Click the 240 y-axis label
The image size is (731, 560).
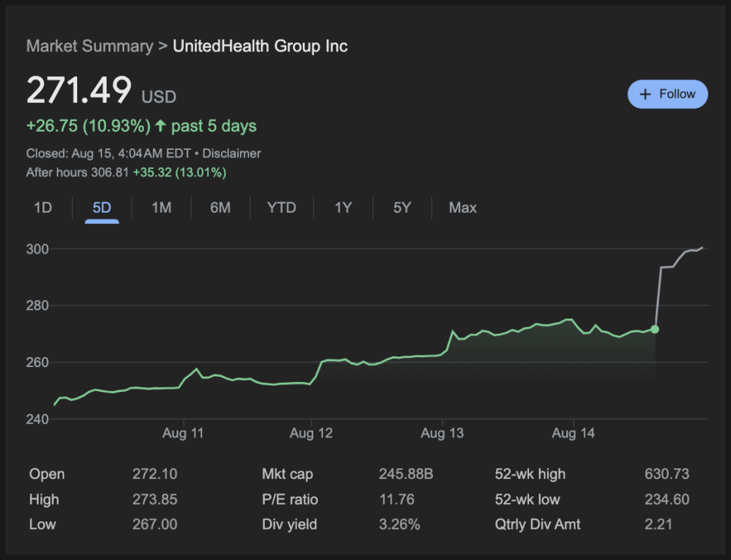pyautogui.click(x=37, y=419)
